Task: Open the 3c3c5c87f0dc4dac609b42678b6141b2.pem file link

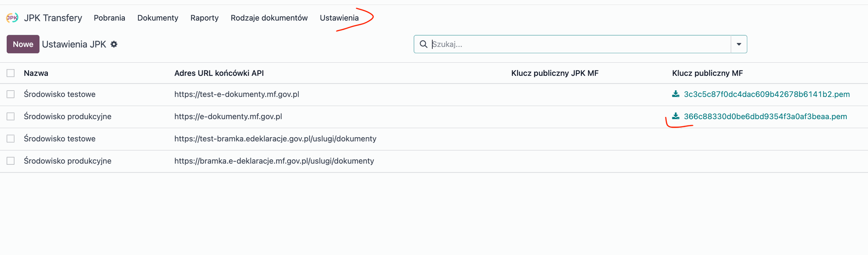Action: [767, 94]
